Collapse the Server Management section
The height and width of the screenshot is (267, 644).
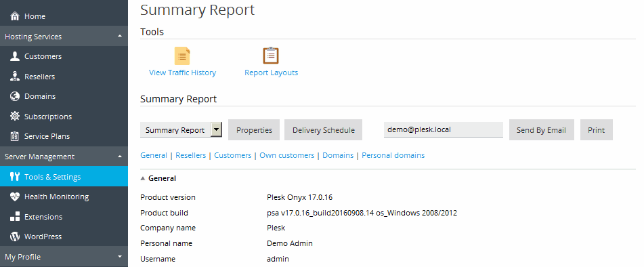coord(119,157)
